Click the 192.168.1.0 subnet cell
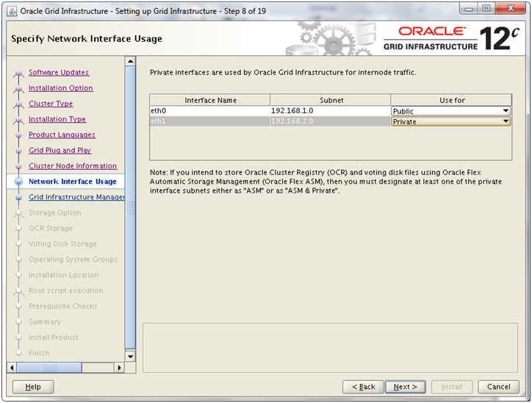Image resolution: width=532 pixels, height=403 pixels. pyautogui.click(x=330, y=111)
